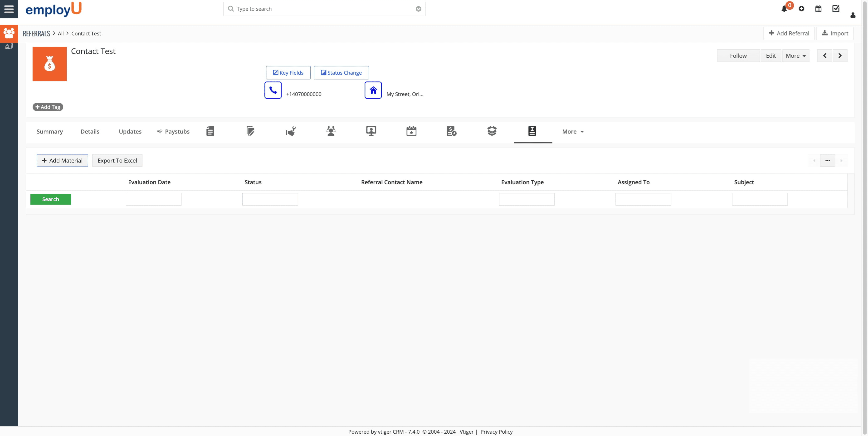868x436 pixels.
Task: Open the monitor/webinar tab icon
Action: 371,131
